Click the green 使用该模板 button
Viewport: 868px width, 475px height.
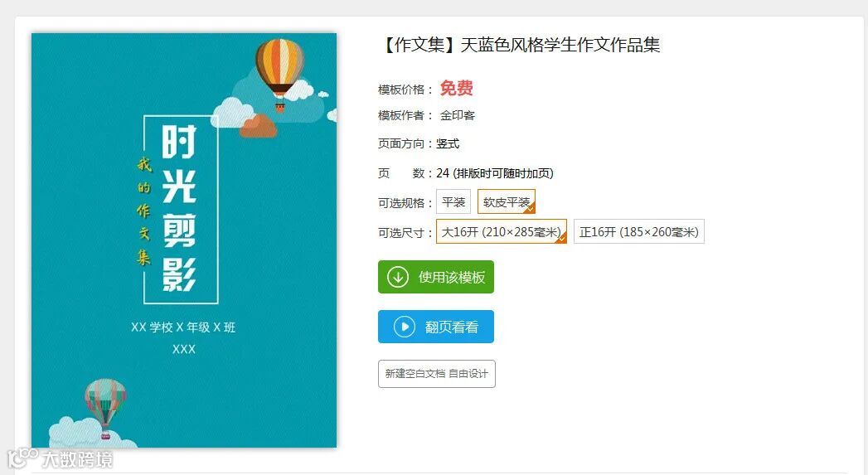click(x=436, y=277)
